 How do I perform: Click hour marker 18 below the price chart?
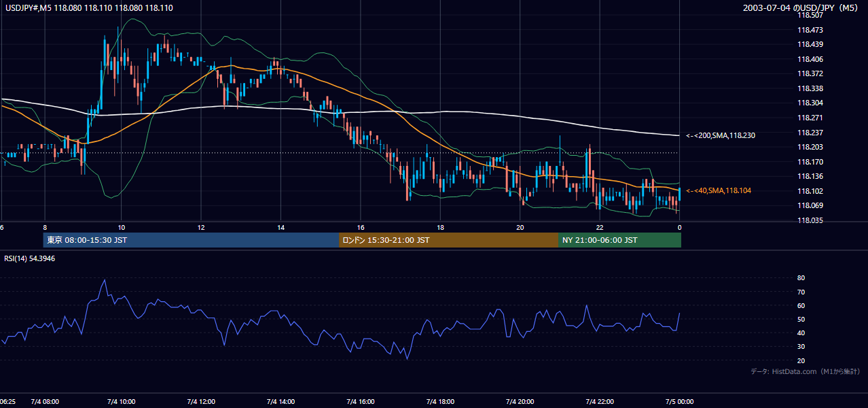[440, 227]
